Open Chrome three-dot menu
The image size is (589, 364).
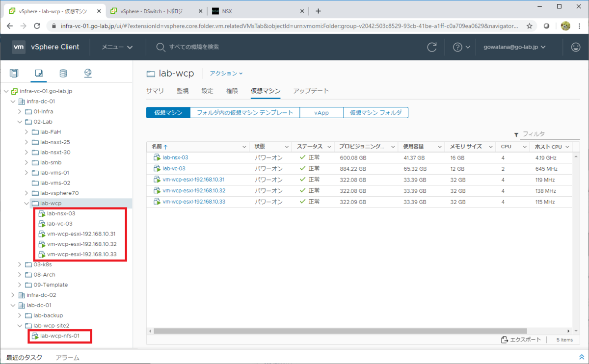[x=580, y=26]
